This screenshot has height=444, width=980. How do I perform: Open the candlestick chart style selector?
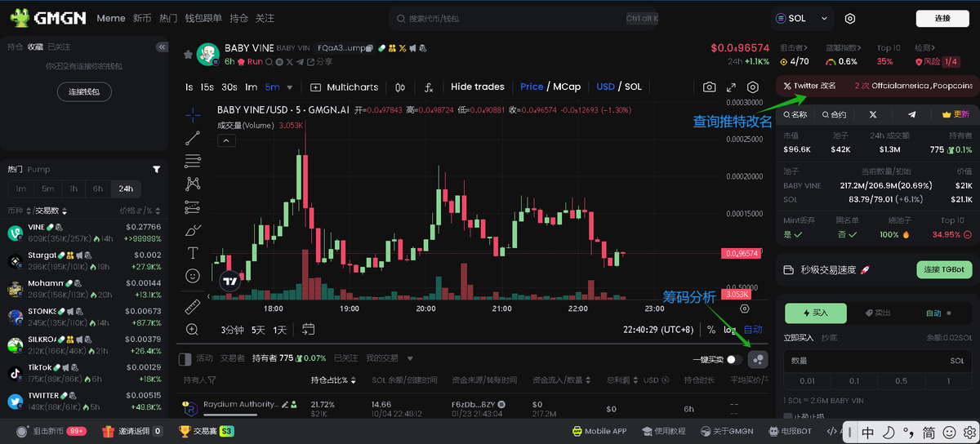pyautogui.click(x=399, y=87)
